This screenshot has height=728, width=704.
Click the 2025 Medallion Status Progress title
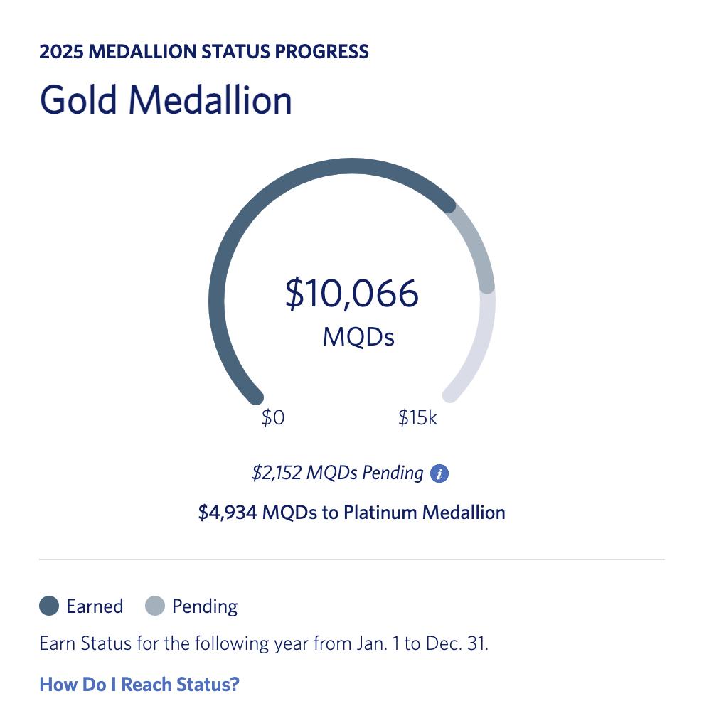204,52
